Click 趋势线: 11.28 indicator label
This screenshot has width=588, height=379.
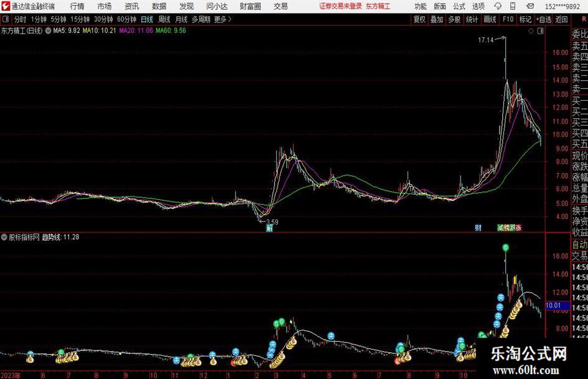click(60, 237)
